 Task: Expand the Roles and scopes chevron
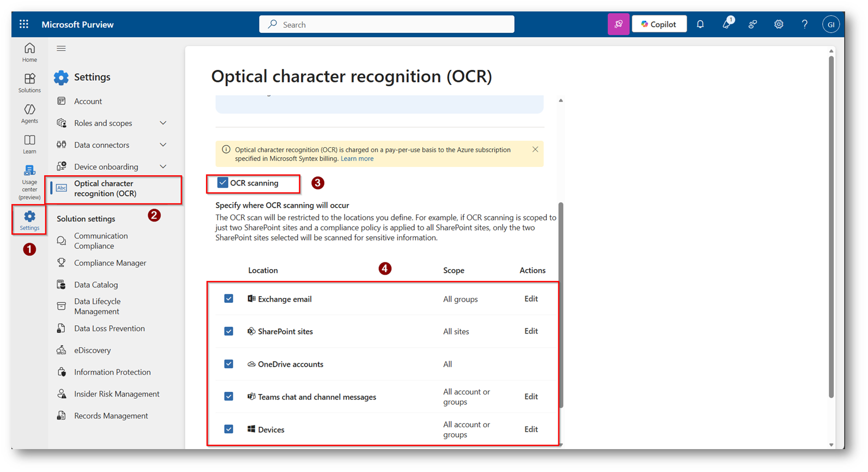coord(163,123)
